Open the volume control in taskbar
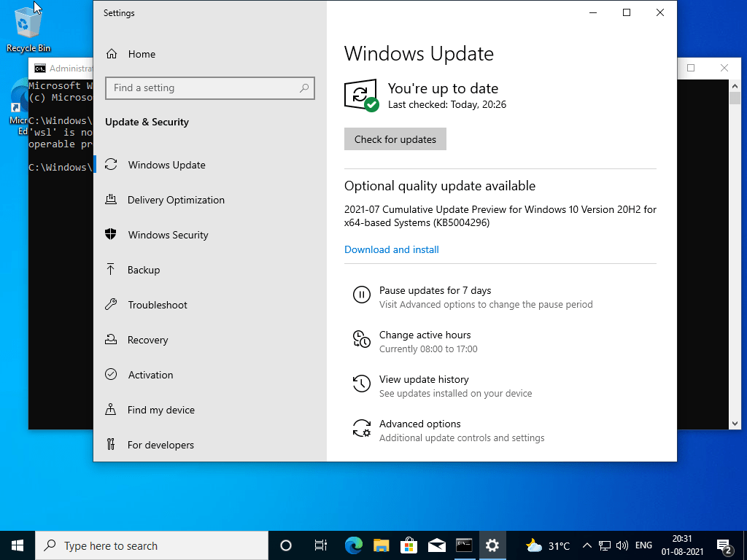The image size is (747, 560). pos(622,545)
